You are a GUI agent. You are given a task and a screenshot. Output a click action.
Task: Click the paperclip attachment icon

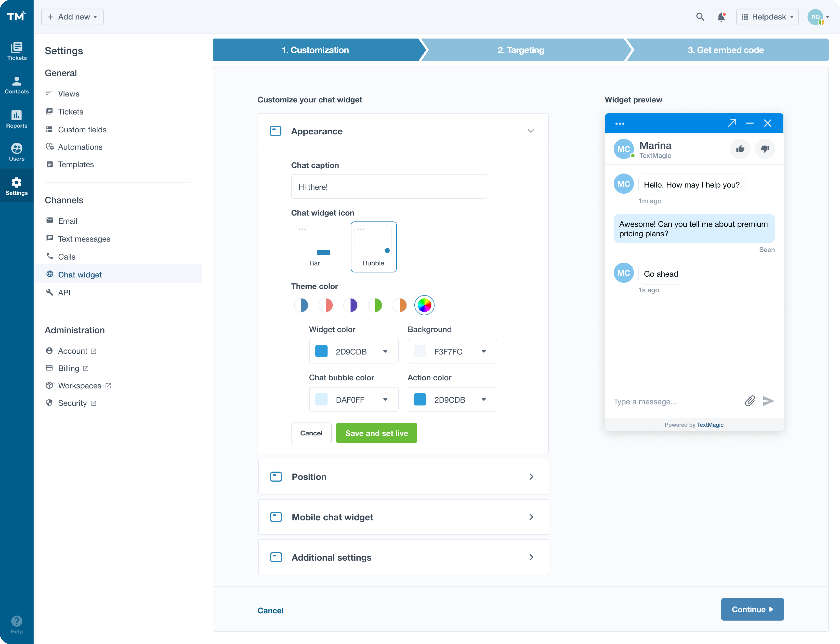[750, 401]
